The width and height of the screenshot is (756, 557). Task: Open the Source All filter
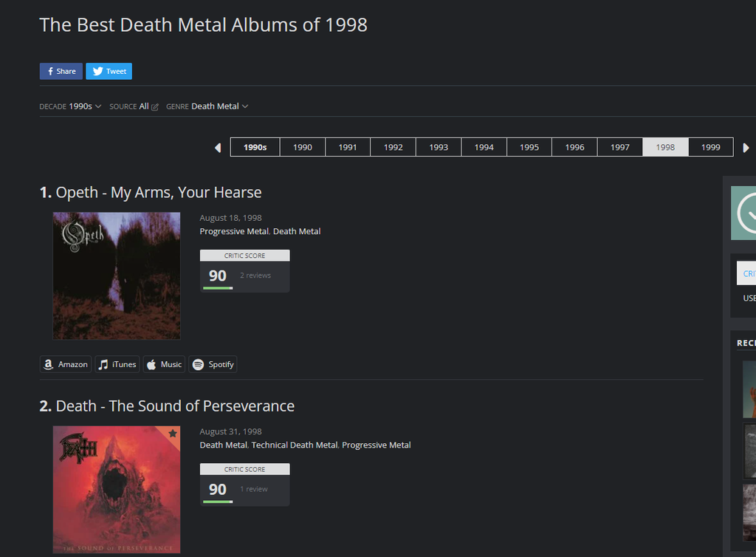click(x=143, y=106)
